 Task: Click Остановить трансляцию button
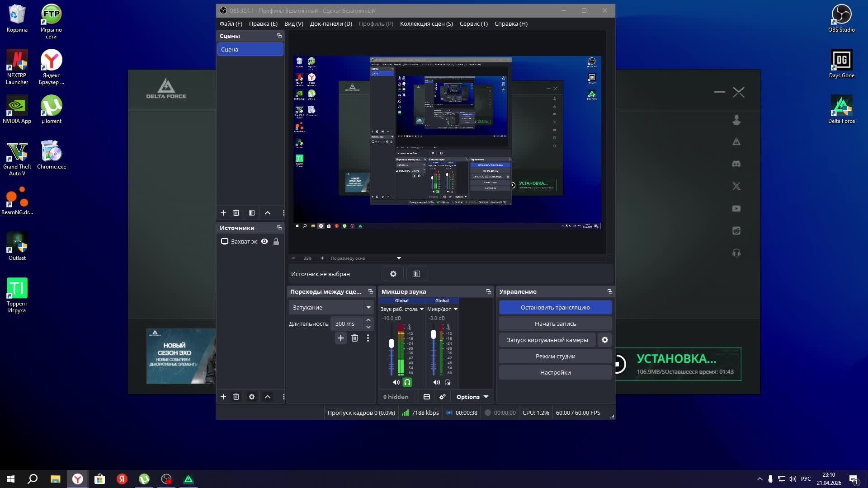tap(555, 307)
